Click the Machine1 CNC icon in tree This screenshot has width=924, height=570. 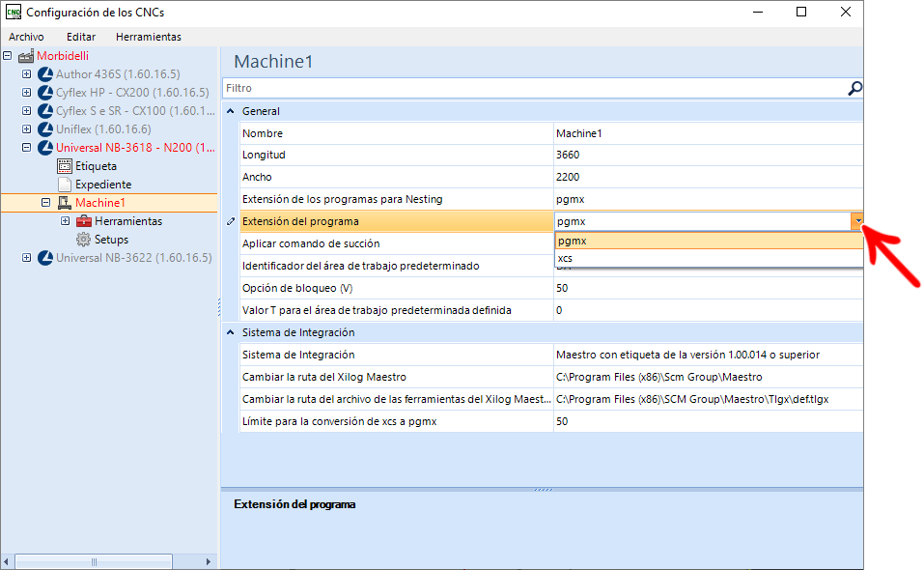click(x=65, y=203)
